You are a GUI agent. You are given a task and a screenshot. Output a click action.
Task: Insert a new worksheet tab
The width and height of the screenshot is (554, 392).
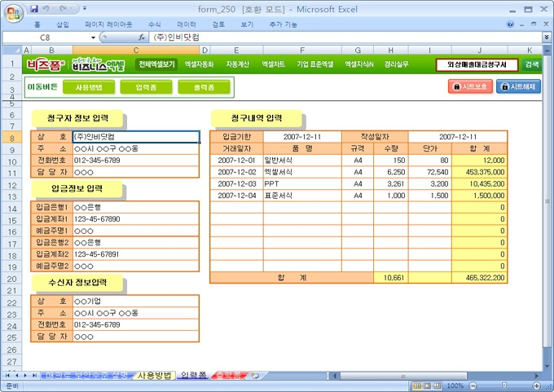click(255, 376)
